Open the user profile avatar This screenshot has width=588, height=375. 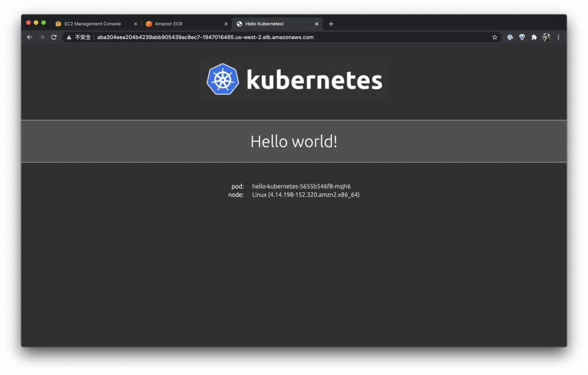pyautogui.click(x=546, y=37)
